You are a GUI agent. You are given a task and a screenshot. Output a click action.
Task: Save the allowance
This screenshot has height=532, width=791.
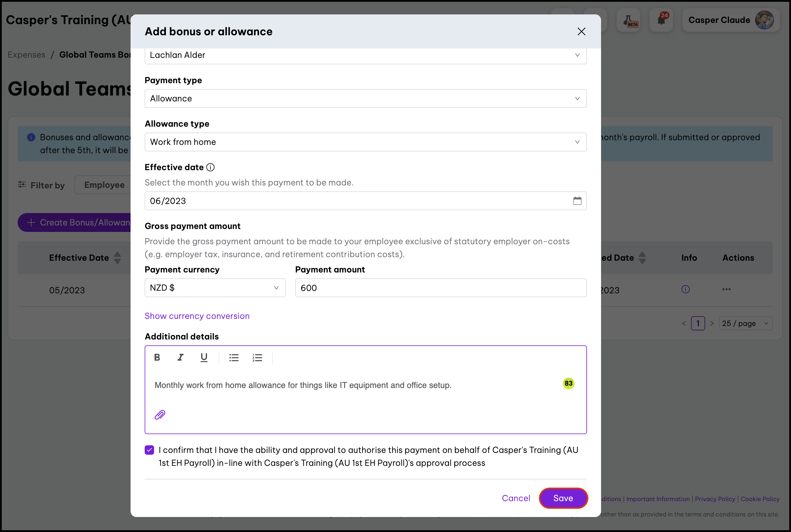(x=563, y=498)
